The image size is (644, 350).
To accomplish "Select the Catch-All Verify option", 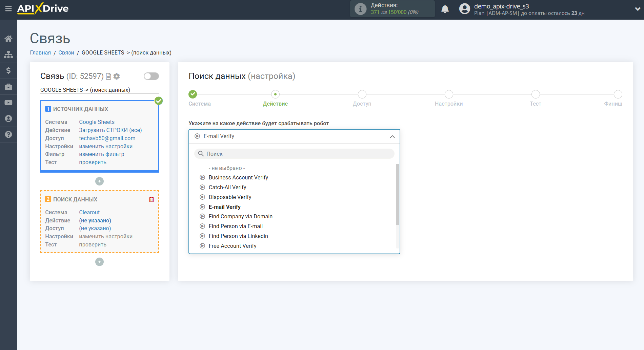I will 227,187.
